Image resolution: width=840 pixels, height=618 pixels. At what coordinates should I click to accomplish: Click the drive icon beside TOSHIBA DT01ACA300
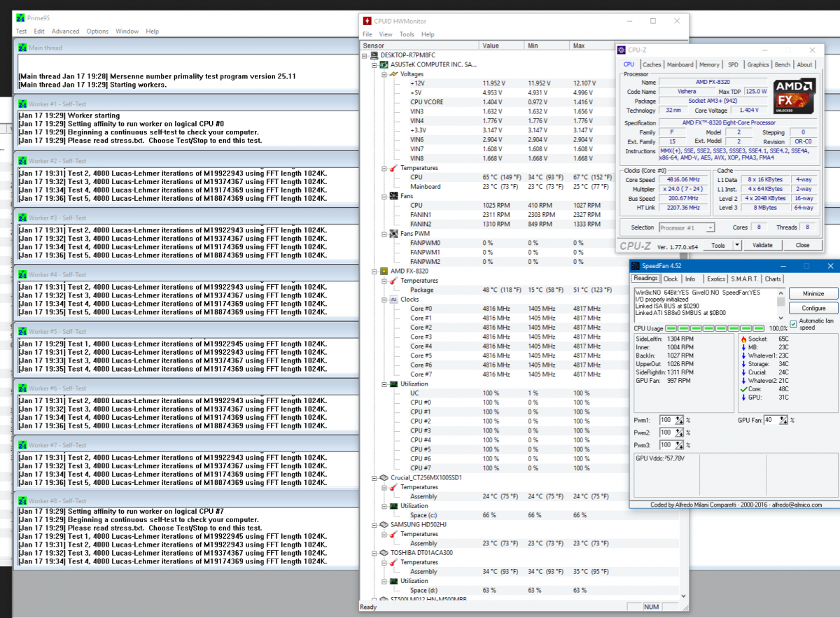pyautogui.click(x=384, y=553)
